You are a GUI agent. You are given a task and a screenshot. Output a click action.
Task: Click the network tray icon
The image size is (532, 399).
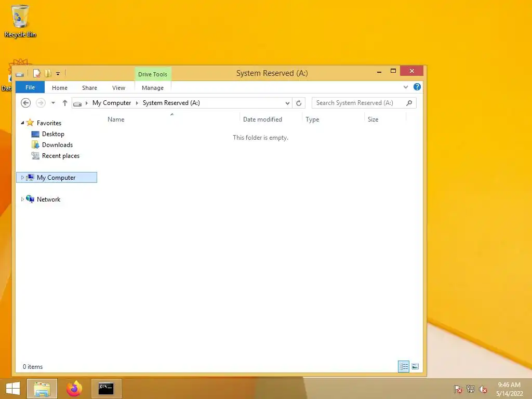coord(471,389)
